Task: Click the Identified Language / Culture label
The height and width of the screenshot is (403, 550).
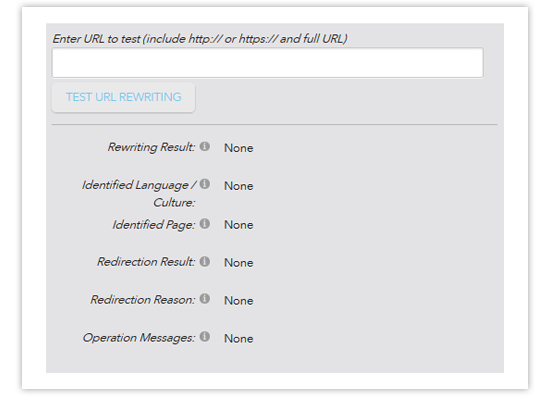Action: pos(139,194)
